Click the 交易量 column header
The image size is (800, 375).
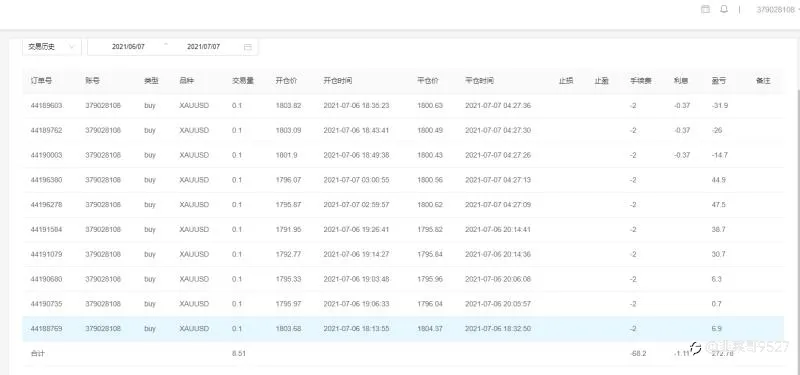tap(243, 81)
